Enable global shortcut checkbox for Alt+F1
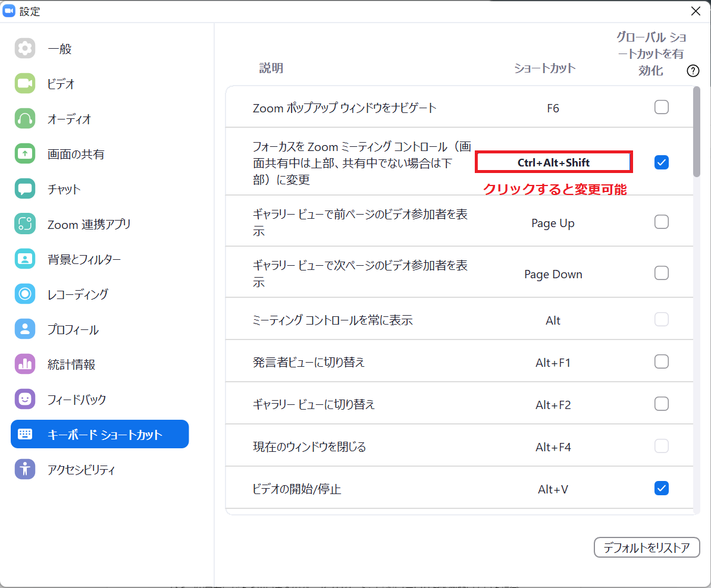 tap(661, 361)
